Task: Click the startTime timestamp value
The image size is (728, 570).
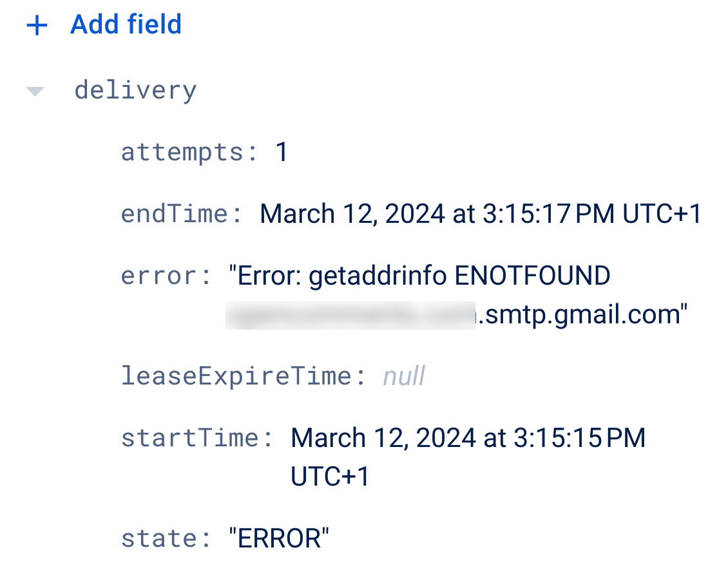Action: click(x=468, y=437)
